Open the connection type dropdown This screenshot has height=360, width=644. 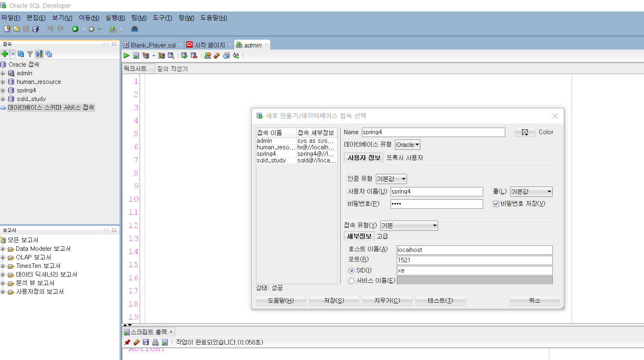click(x=409, y=225)
